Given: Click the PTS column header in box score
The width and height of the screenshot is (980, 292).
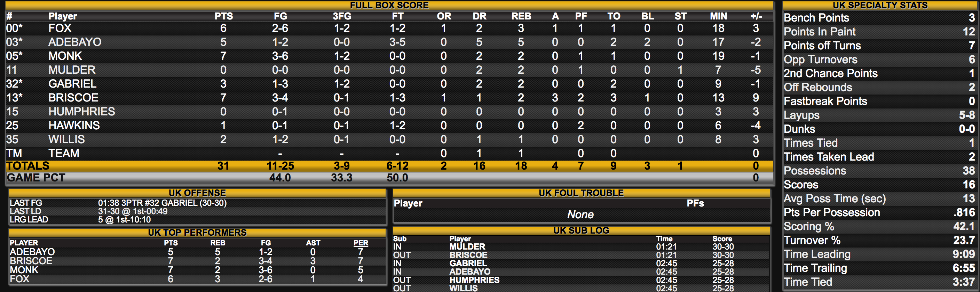Looking at the screenshot, I should (223, 16).
